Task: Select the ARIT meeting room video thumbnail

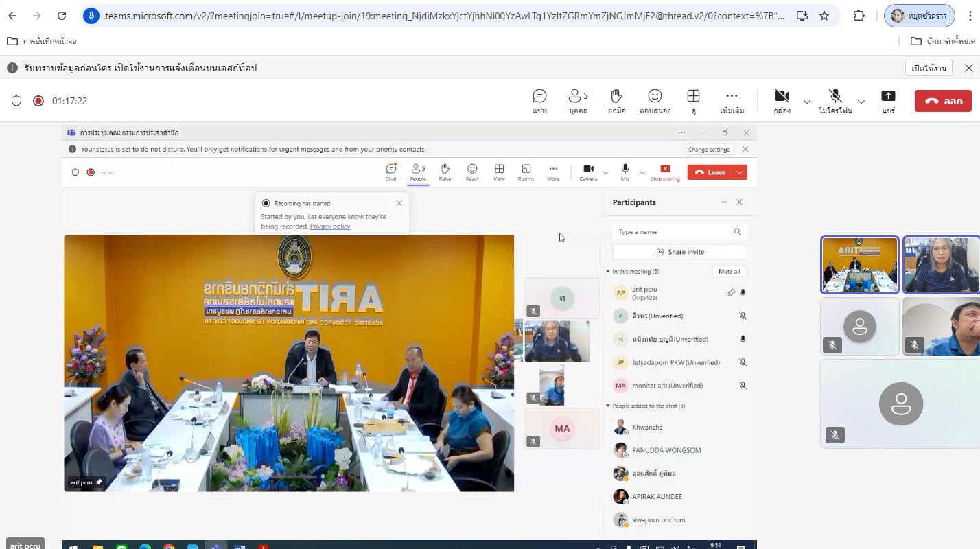Action: [859, 265]
